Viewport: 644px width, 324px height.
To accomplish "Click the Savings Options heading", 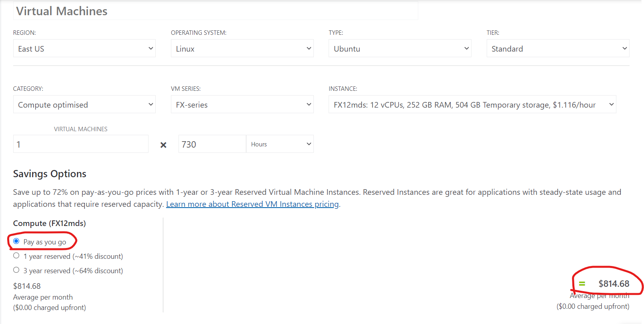I will [50, 174].
